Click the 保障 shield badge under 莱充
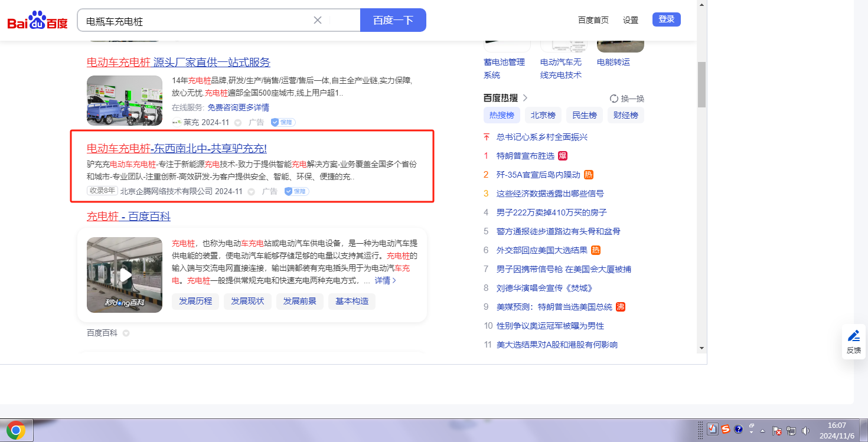This screenshot has height=442, width=868. coord(283,122)
